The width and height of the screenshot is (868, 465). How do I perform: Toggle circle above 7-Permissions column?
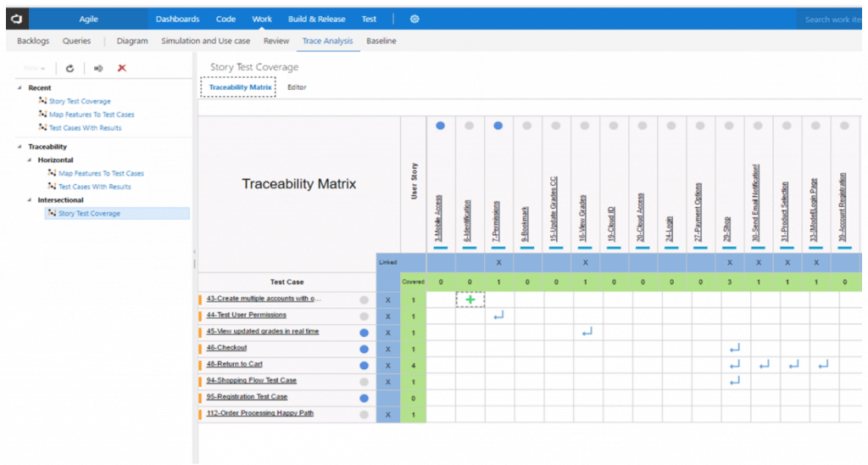click(x=498, y=126)
